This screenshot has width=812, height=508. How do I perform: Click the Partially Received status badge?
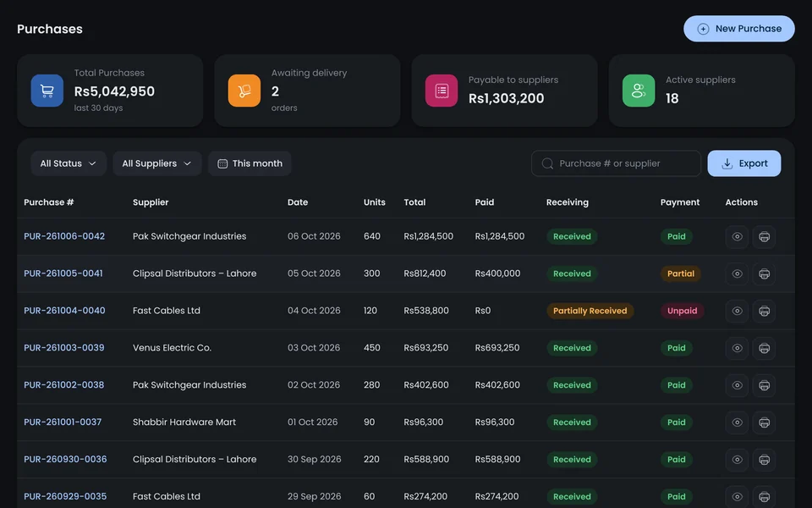(x=590, y=311)
